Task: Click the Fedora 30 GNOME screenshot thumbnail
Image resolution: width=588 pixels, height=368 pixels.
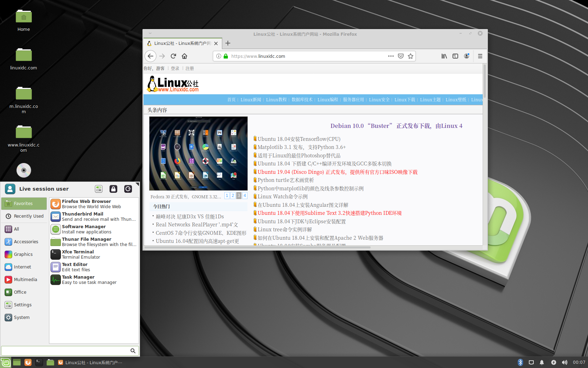Action: coord(198,153)
